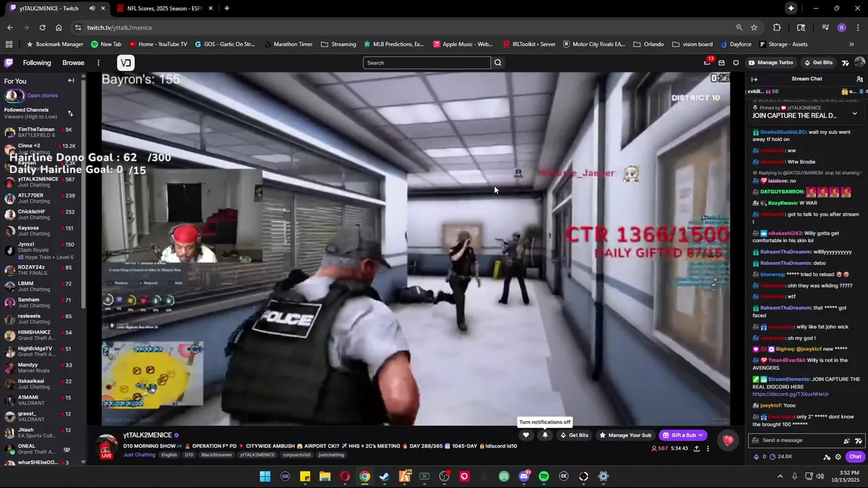The height and width of the screenshot is (488, 868).
Task: Click the heart unfollow button
Action: click(x=526, y=435)
